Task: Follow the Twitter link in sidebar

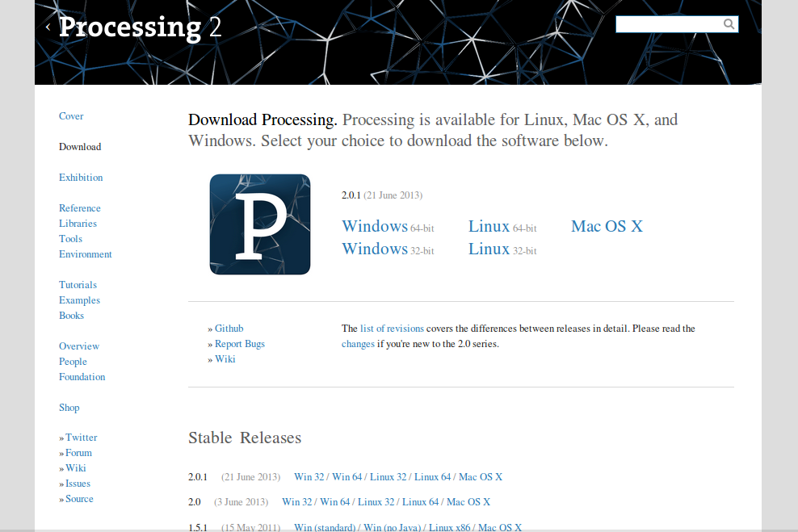Action: click(x=82, y=438)
